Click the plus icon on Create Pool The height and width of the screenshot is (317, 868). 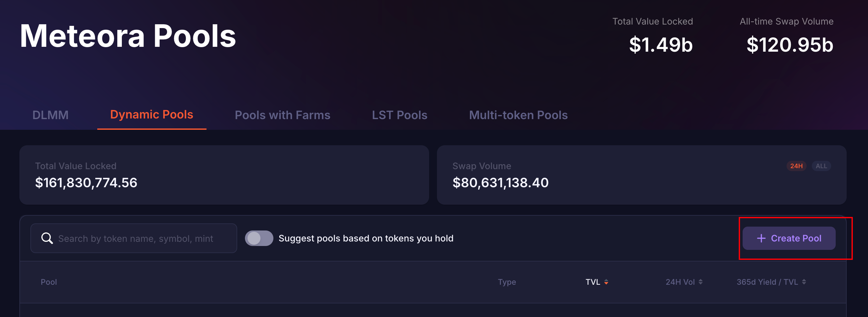pyautogui.click(x=761, y=238)
